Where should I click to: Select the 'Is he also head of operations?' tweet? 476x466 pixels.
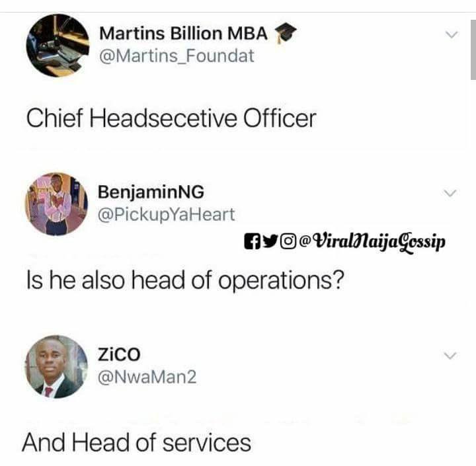coord(185,281)
